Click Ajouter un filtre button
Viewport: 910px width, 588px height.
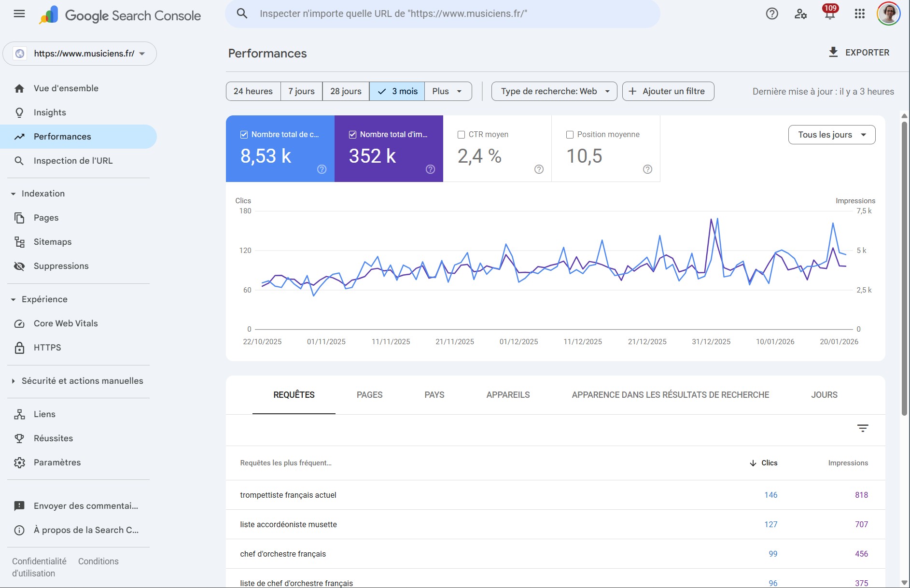[x=668, y=91]
